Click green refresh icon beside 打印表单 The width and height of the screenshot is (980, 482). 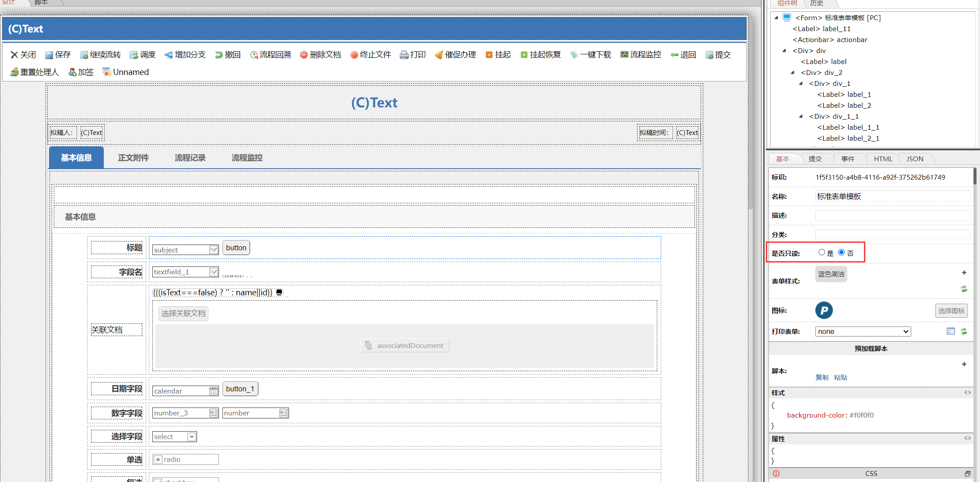pos(964,331)
